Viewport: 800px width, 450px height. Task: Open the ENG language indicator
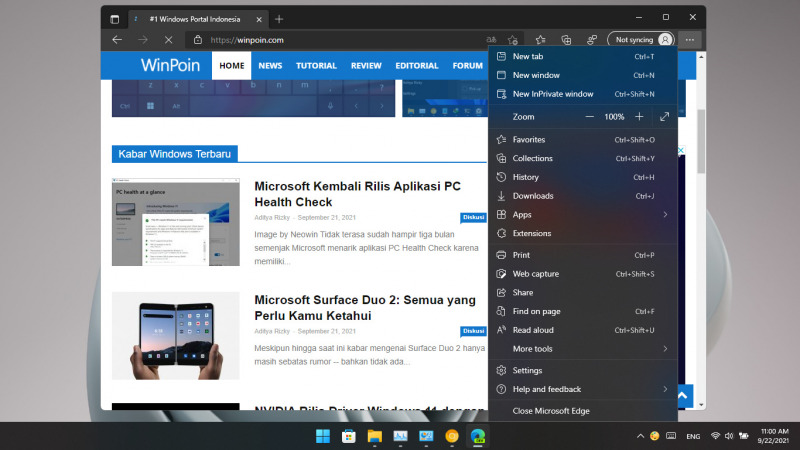tap(693, 436)
